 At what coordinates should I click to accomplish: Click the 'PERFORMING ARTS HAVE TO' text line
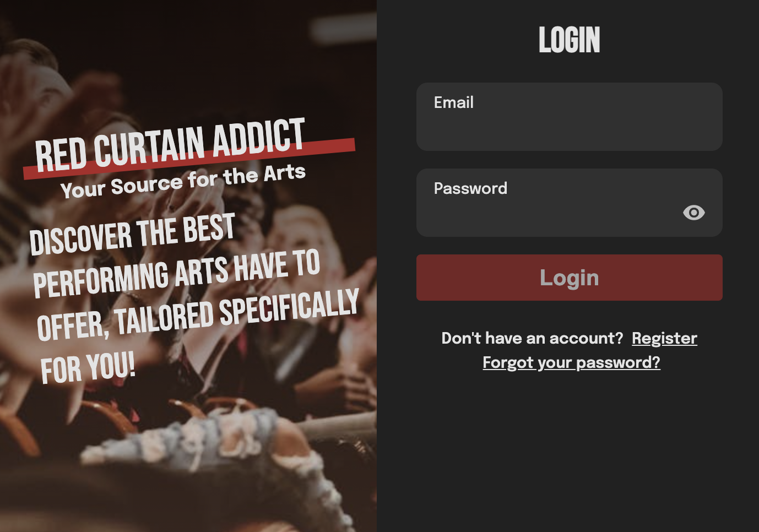pyautogui.click(x=176, y=274)
